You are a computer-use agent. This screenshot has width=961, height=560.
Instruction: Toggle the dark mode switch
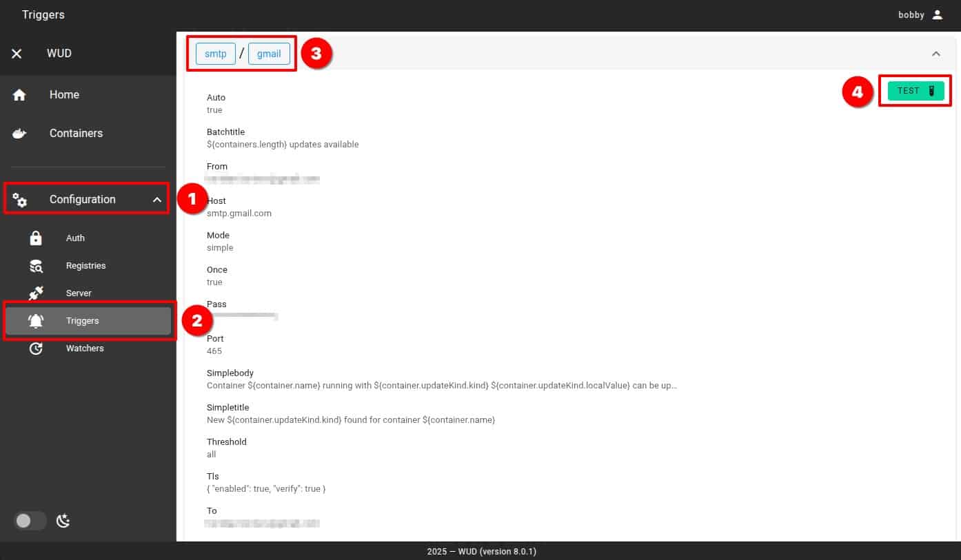(x=30, y=521)
